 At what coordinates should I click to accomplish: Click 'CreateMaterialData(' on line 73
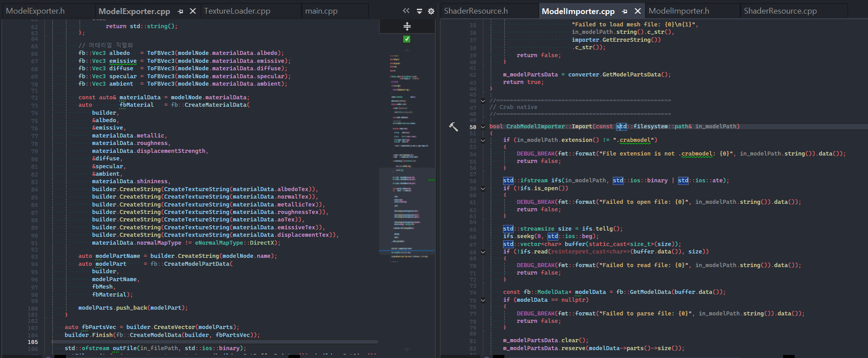(217, 105)
